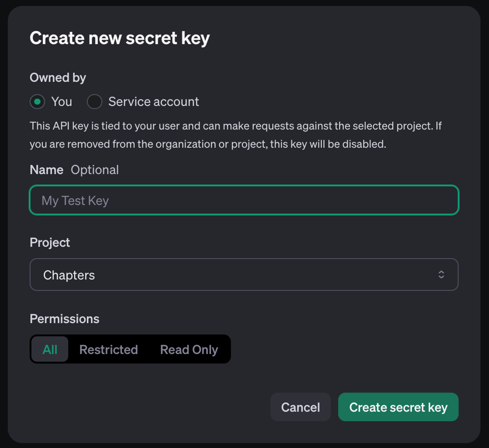Dismiss the dialog with Cancel

[x=300, y=407]
